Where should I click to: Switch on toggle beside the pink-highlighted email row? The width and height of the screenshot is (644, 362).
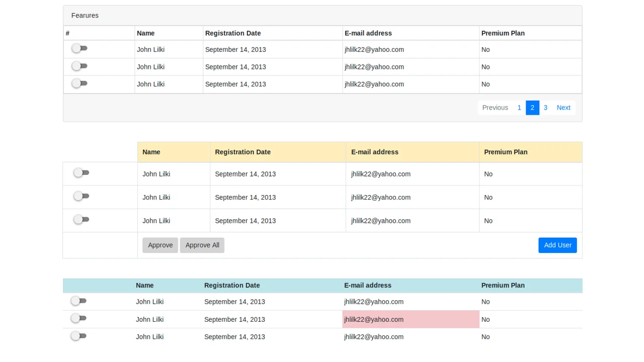(79, 318)
